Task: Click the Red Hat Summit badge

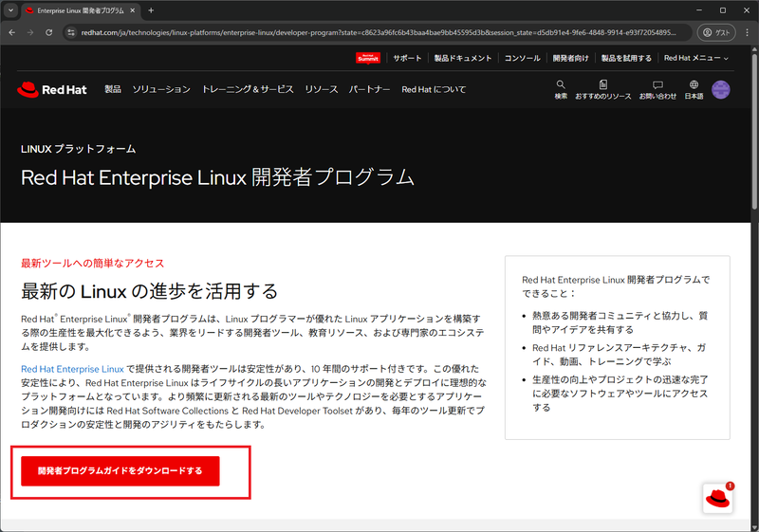Action: [x=368, y=58]
